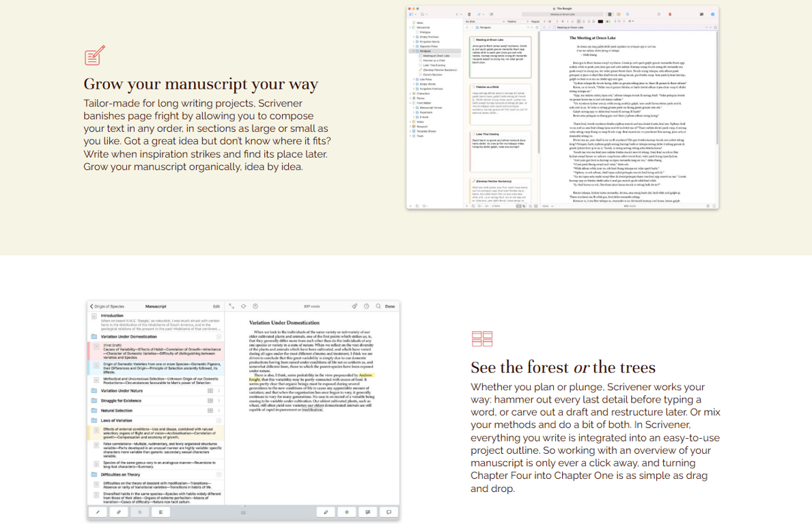Select the Natural Selection row in iPad binder
The image size is (812, 524).
coord(155,411)
